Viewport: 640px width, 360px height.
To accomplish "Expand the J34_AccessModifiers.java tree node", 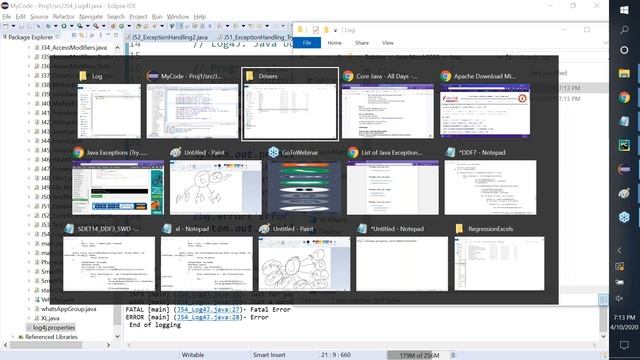I will point(29,48).
